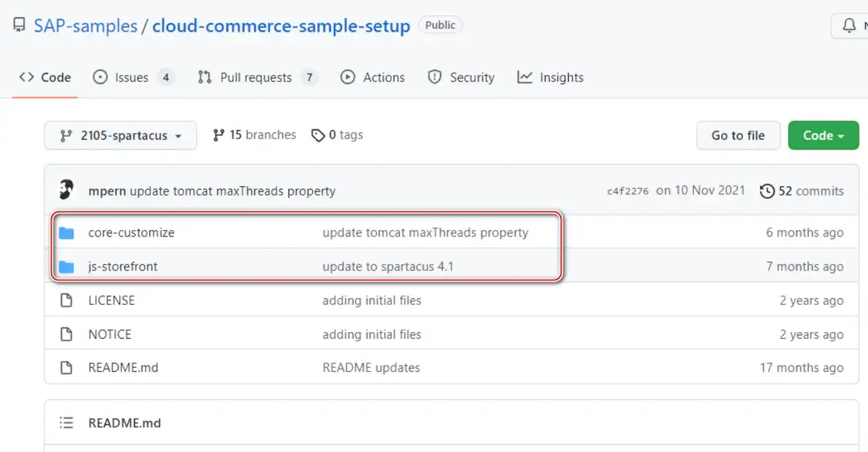Click the notifications bell button
Image resolution: width=868 pixels, height=452 pixels.
point(849,25)
